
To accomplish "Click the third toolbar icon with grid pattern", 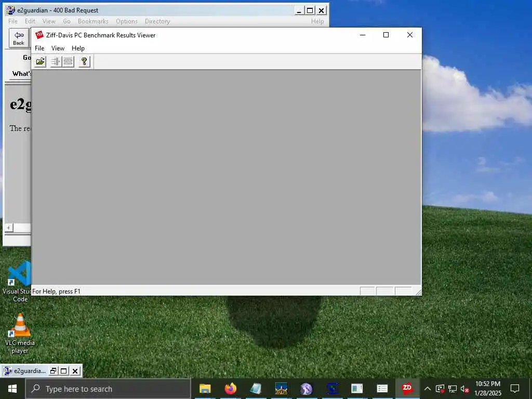I will point(68,61).
